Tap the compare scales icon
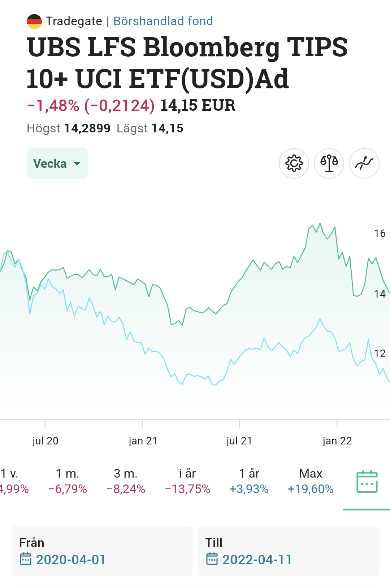 pos(329,163)
